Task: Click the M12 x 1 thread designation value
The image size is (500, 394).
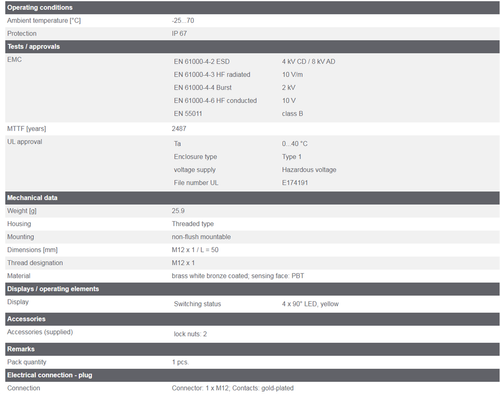Action: pyautogui.click(x=183, y=263)
